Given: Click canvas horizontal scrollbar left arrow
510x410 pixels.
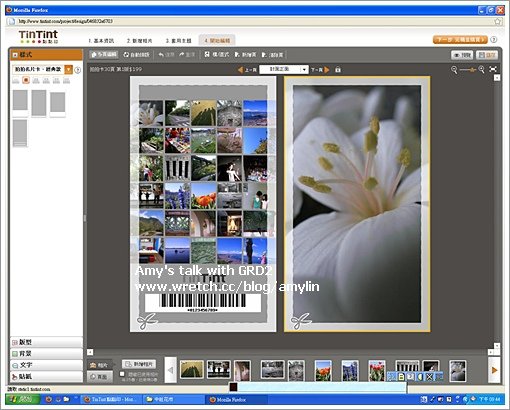Looking at the screenshot, I should pos(90,352).
